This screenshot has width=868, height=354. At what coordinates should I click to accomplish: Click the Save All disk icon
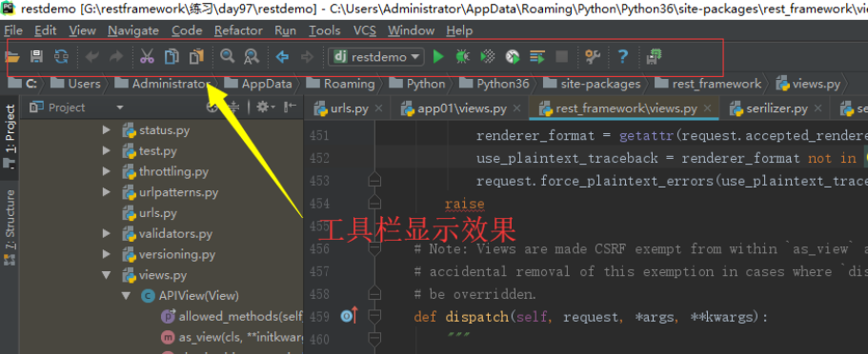pos(36,56)
